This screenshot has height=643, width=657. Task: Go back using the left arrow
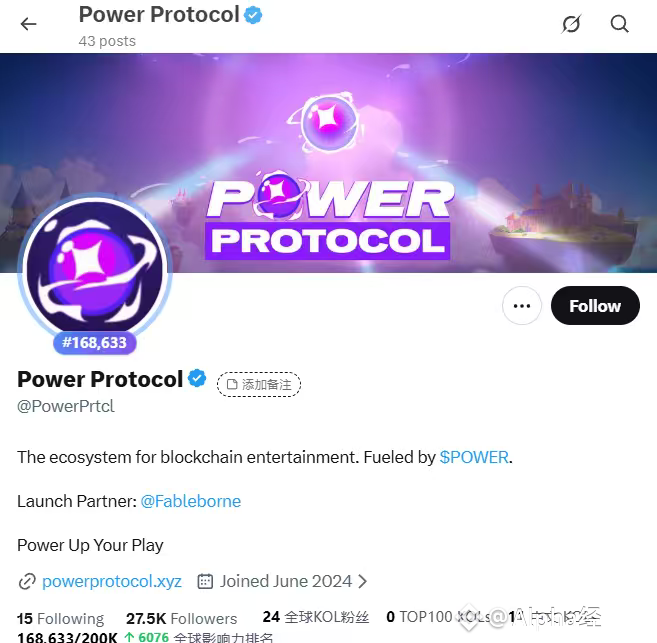28,24
